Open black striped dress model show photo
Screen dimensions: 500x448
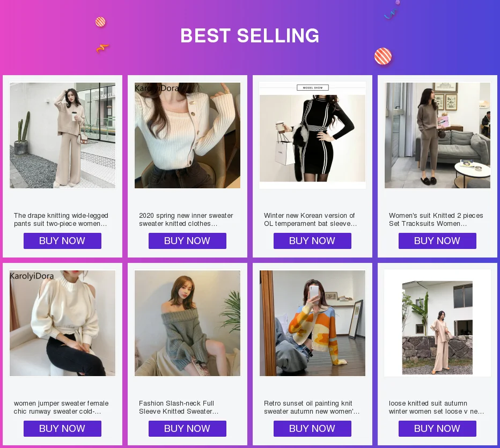click(x=312, y=135)
